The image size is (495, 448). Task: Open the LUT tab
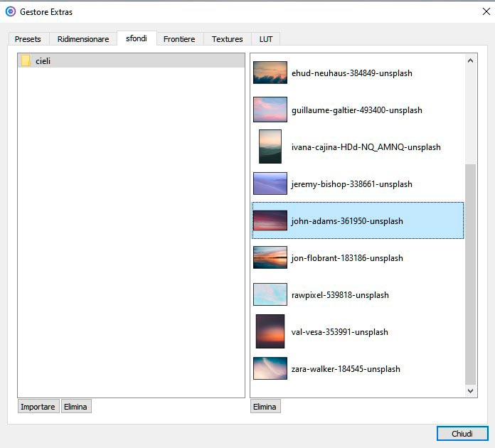click(x=266, y=39)
